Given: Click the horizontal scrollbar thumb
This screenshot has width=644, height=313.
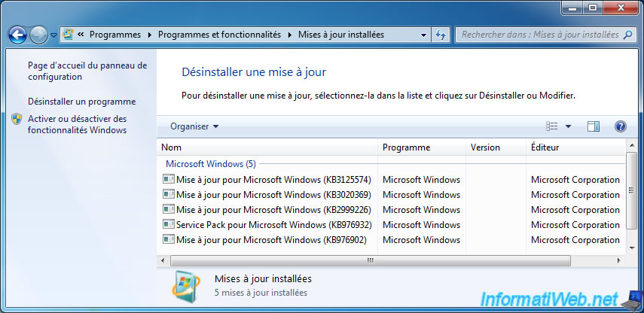Looking at the screenshot, I should point(370,260).
